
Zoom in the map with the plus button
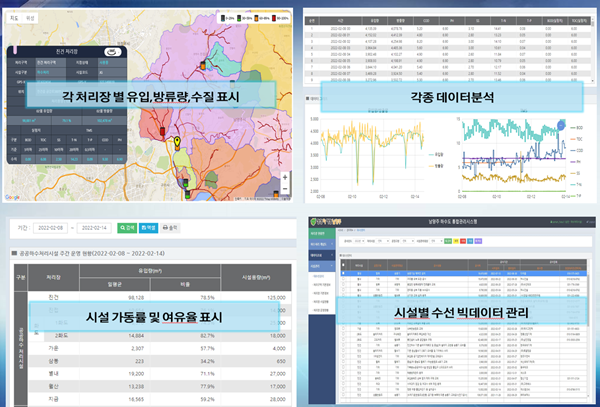click(285, 177)
